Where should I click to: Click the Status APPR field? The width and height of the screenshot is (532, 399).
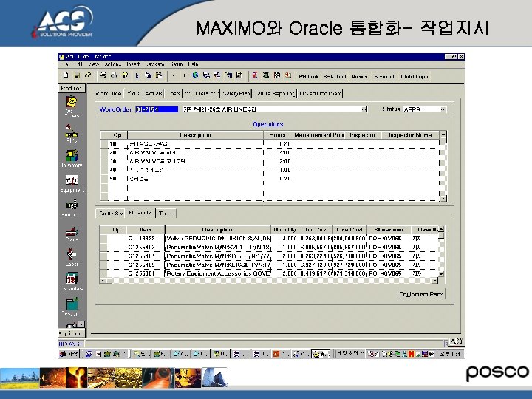[422, 109]
